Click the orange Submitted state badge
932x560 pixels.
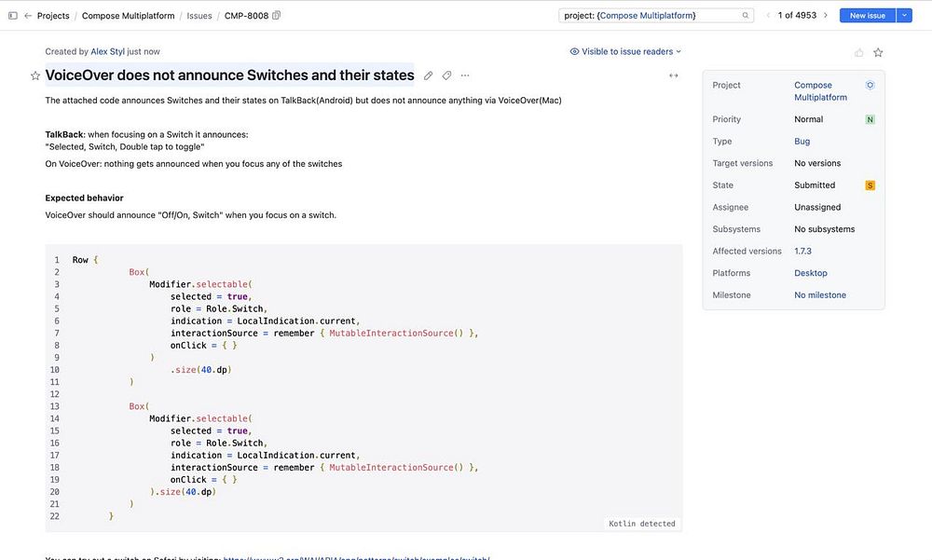[870, 185]
